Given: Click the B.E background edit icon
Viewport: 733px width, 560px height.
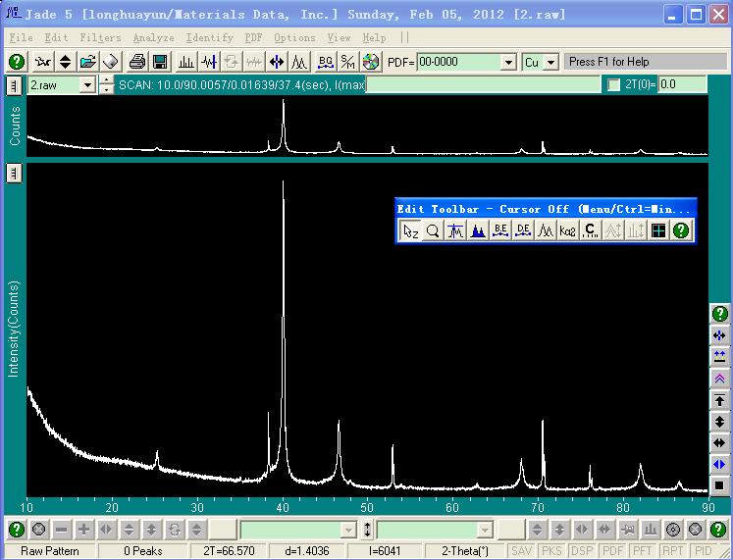Looking at the screenshot, I should (500, 230).
